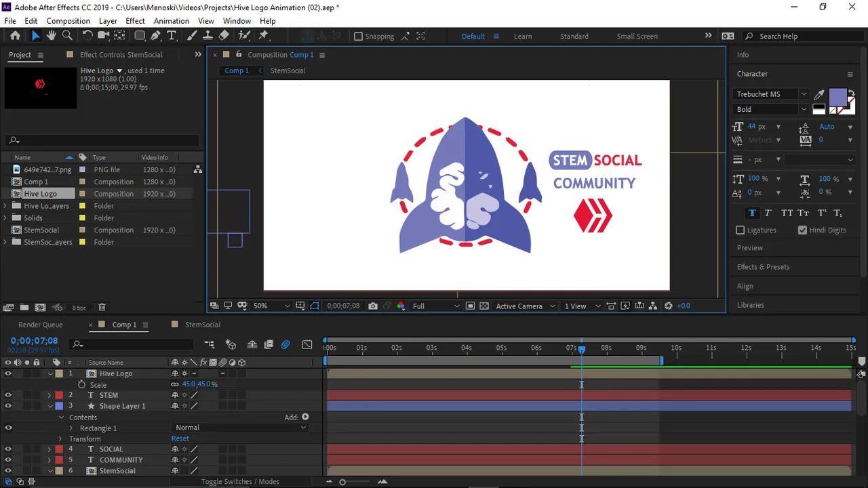Hide the SOCIAL text layer
Image resolution: width=868 pixels, height=488 pixels.
(x=8, y=449)
